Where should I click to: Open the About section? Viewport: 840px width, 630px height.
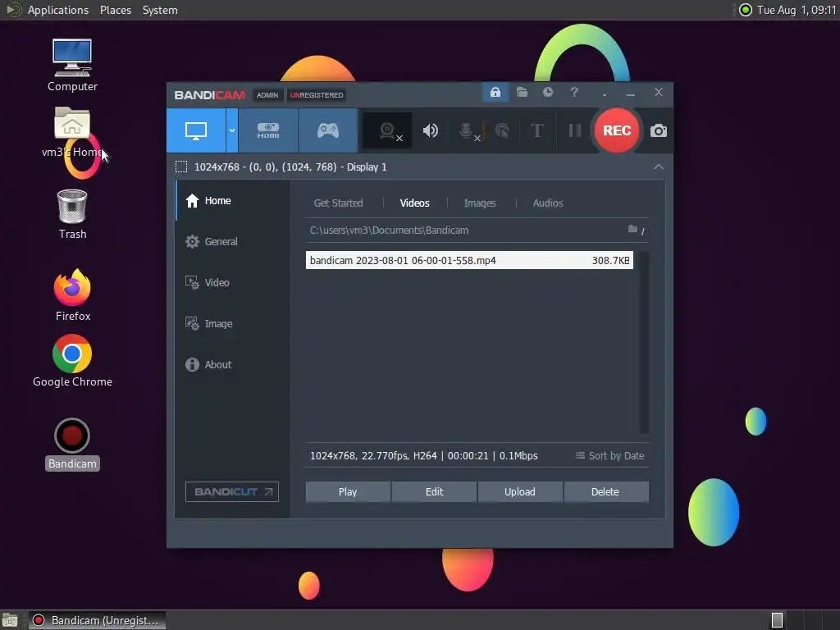click(x=232, y=365)
